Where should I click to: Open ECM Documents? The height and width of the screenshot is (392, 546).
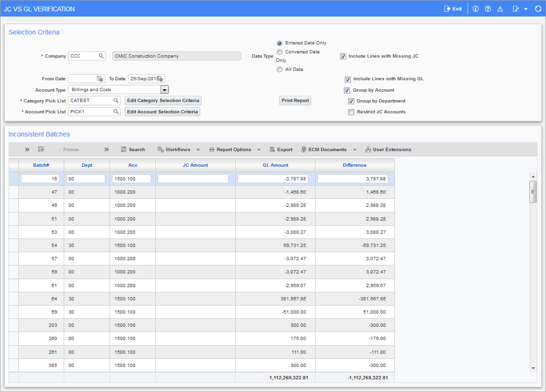tap(324, 149)
